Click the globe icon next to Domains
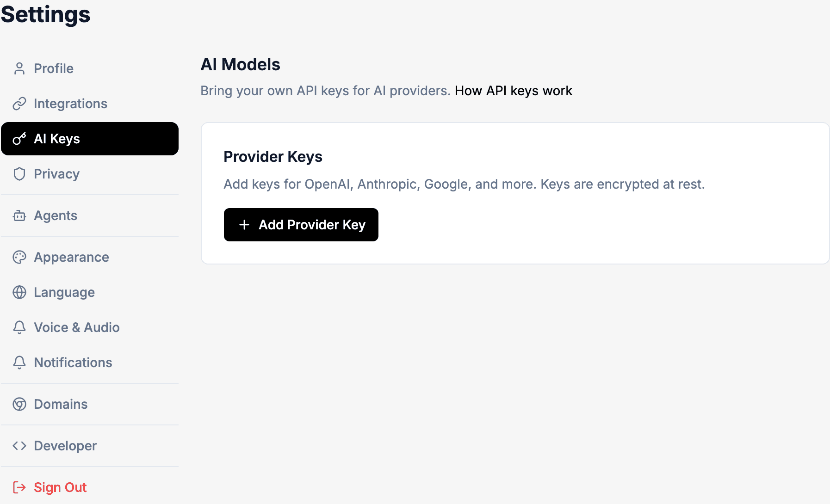This screenshot has width=830, height=504. click(19, 404)
